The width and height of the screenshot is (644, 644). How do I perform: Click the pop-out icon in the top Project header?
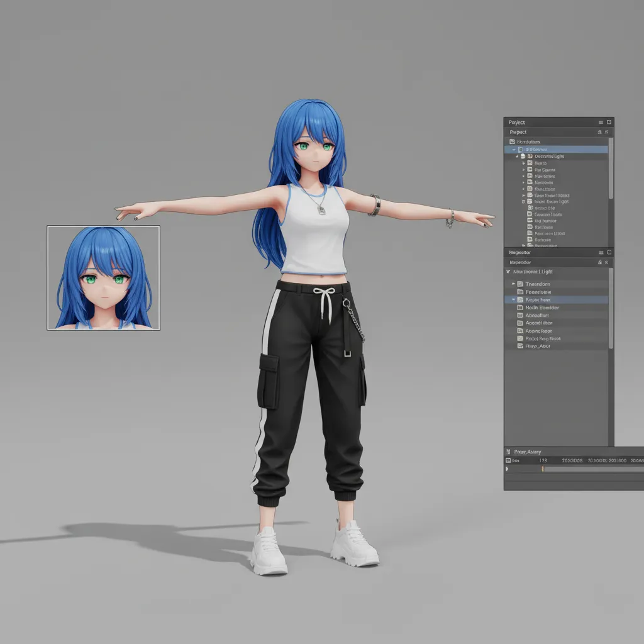pos(609,123)
